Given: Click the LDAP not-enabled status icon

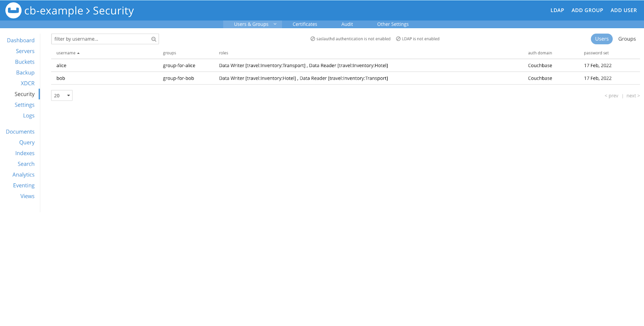Looking at the screenshot, I should (398, 39).
